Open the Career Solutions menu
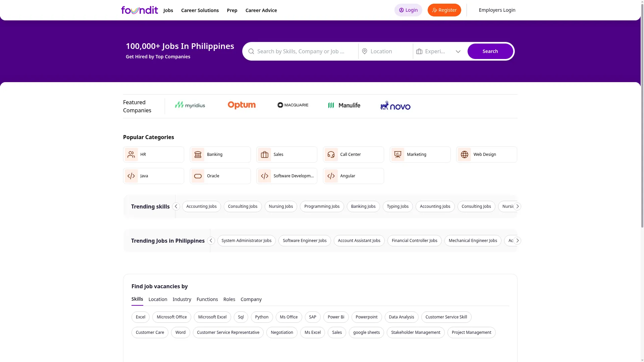 tap(200, 10)
